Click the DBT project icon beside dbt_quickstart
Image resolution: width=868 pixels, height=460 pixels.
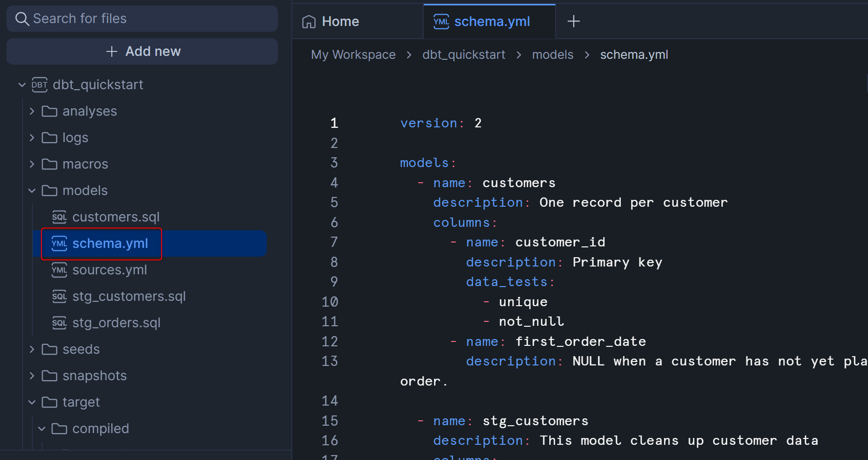(x=40, y=85)
